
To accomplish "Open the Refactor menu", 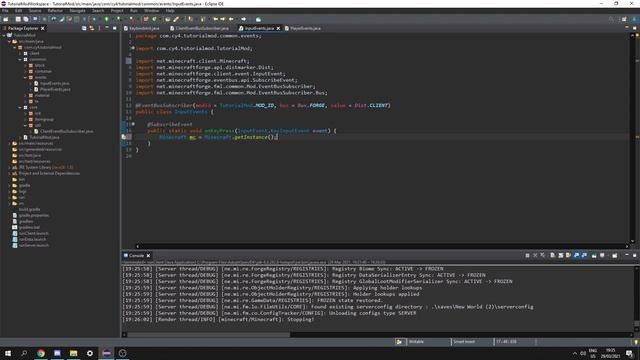I will point(55,11).
